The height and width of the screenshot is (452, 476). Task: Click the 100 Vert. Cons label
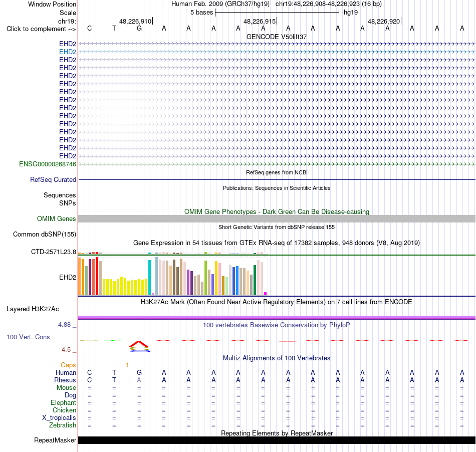click(x=28, y=337)
